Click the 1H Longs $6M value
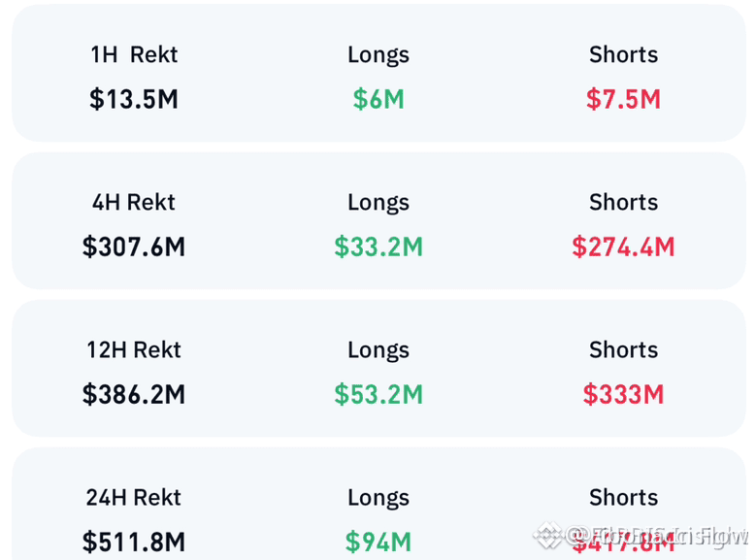The image size is (756, 560). (x=378, y=99)
